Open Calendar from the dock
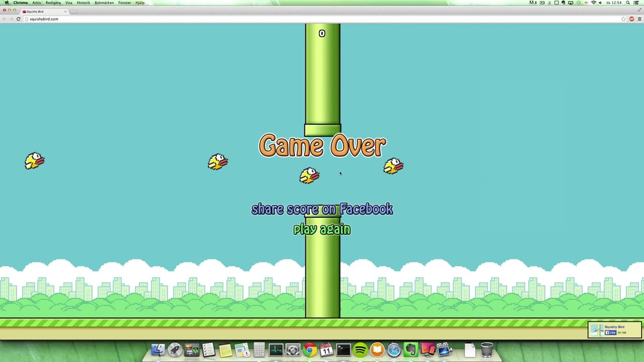The height and width of the screenshot is (362, 644). pos(327,349)
